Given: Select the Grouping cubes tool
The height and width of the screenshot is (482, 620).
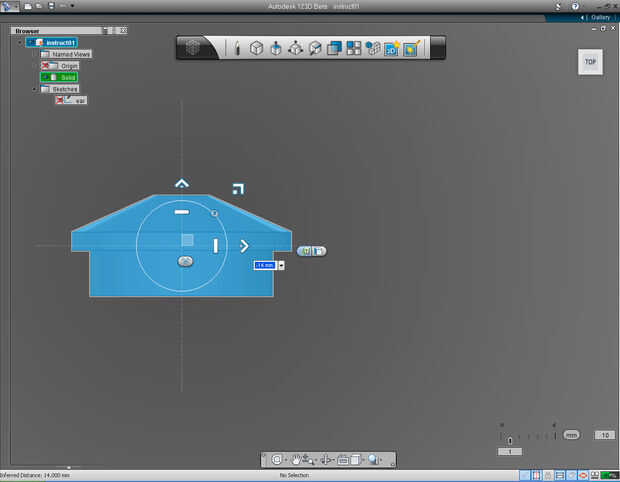Looking at the screenshot, I should [372, 48].
